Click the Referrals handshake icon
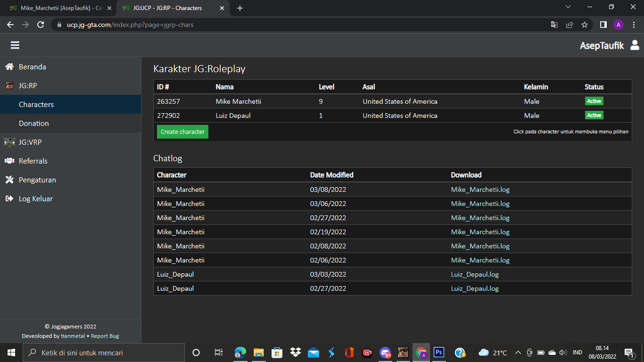Viewport: 644px width, 362px height. (10, 161)
